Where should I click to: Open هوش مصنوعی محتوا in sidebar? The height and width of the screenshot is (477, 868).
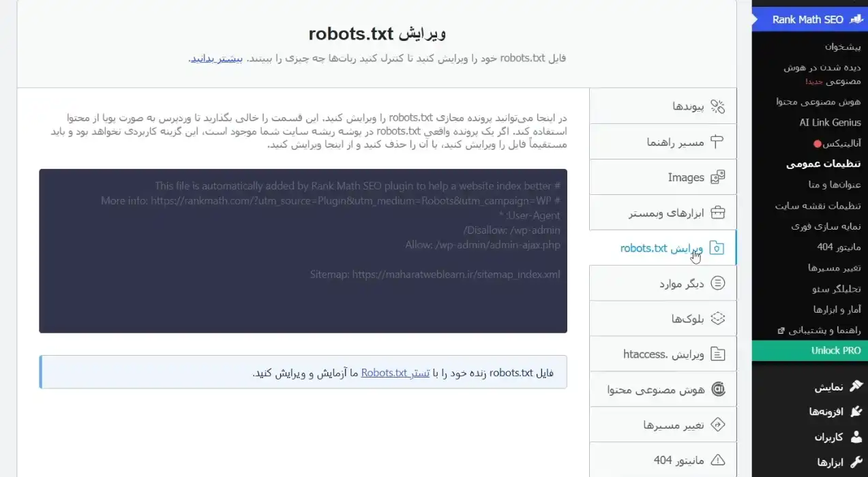(x=818, y=102)
